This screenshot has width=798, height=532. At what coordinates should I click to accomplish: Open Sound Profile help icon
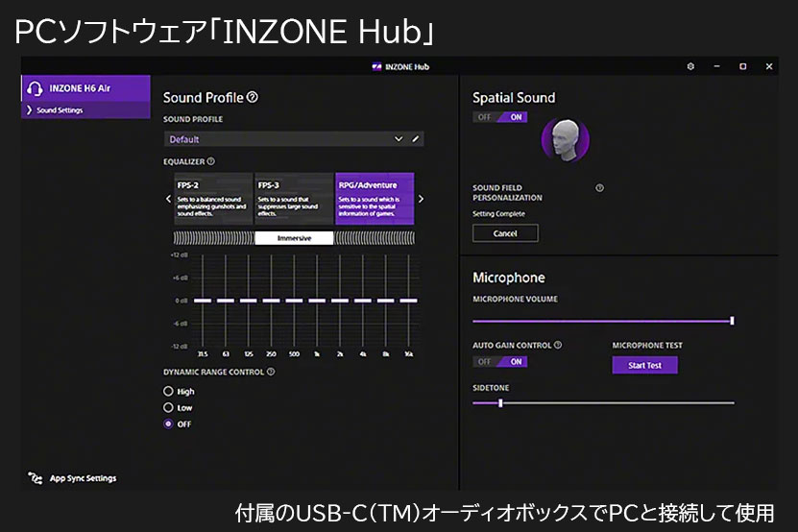click(252, 97)
